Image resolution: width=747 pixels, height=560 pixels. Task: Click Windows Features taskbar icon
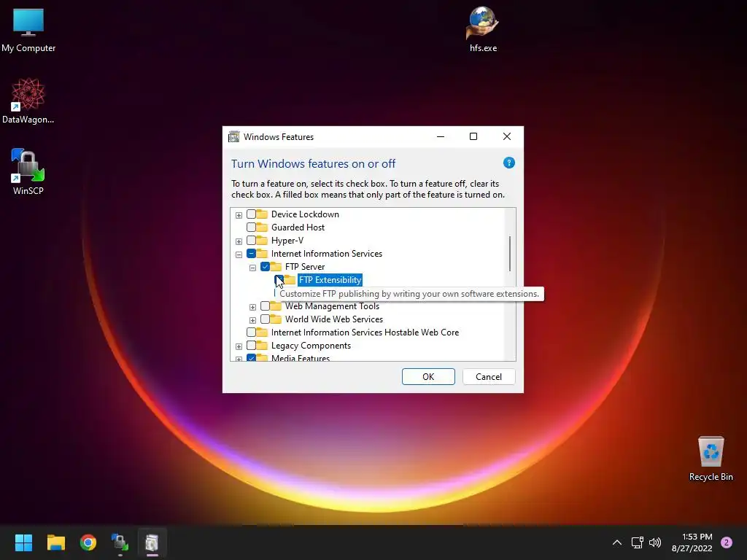[x=152, y=542]
